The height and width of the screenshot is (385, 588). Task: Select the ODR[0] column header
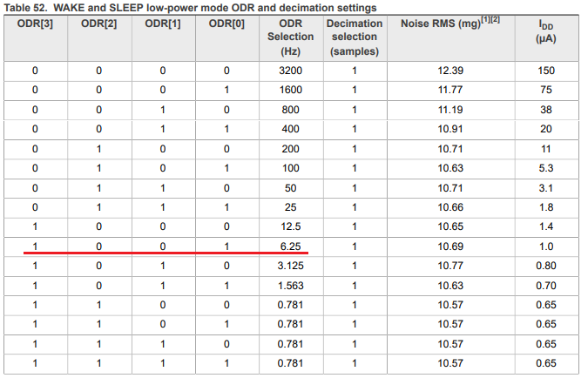226,23
